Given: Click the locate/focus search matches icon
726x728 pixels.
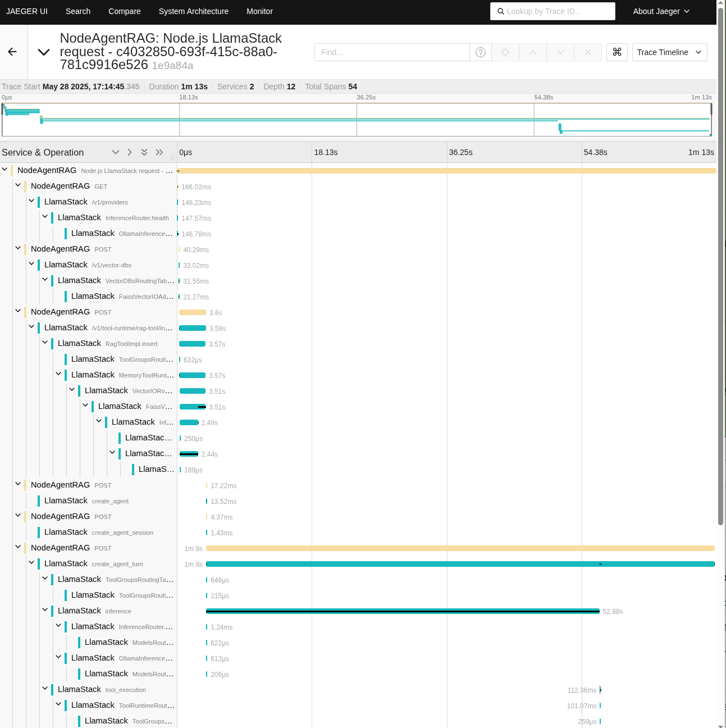Looking at the screenshot, I should pos(505,52).
